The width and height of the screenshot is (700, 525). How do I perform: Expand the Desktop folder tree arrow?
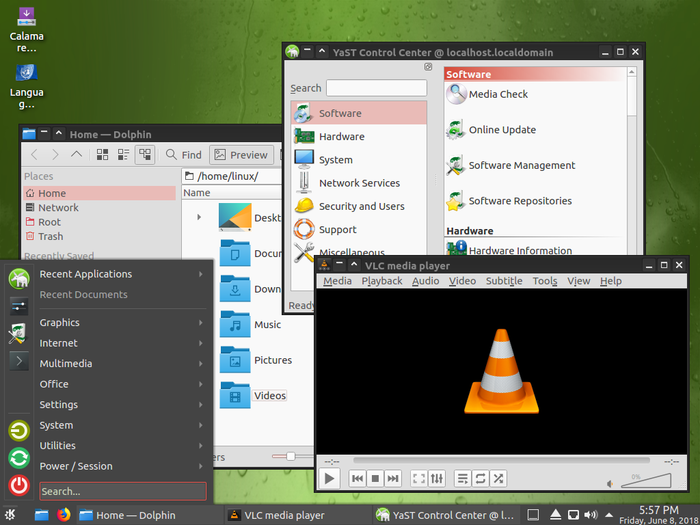click(x=199, y=217)
